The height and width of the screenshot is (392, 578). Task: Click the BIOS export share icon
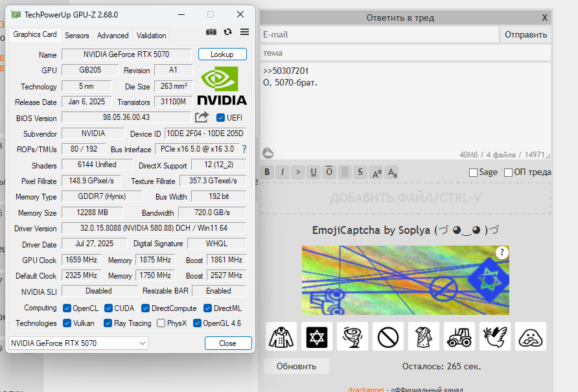(x=202, y=117)
